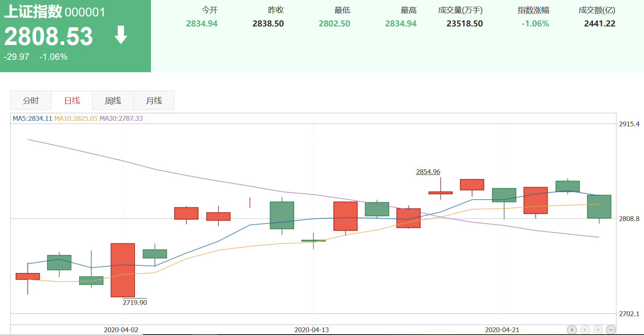Zoom out the chart with minus icon

pos(611,330)
